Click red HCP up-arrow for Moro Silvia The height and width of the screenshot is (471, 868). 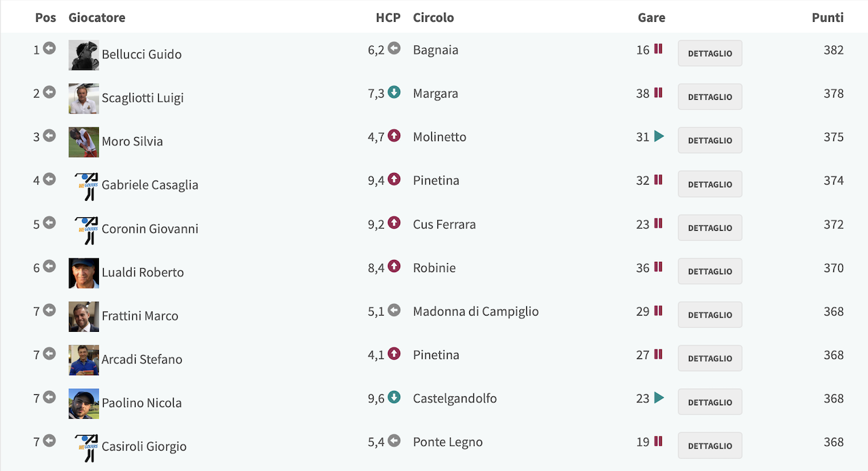pyautogui.click(x=394, y=136)
